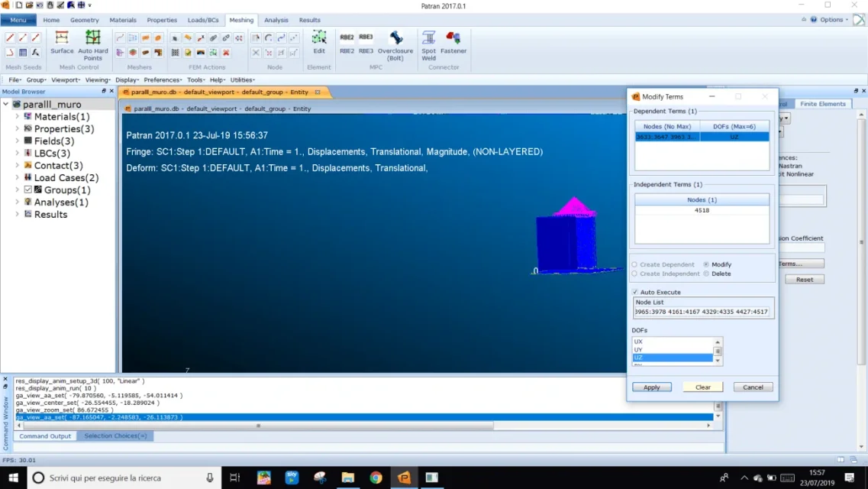This screenshot has width=868, height=489.
Task: Click the chain link FEM Actions icon
Action: click(226, 37)
